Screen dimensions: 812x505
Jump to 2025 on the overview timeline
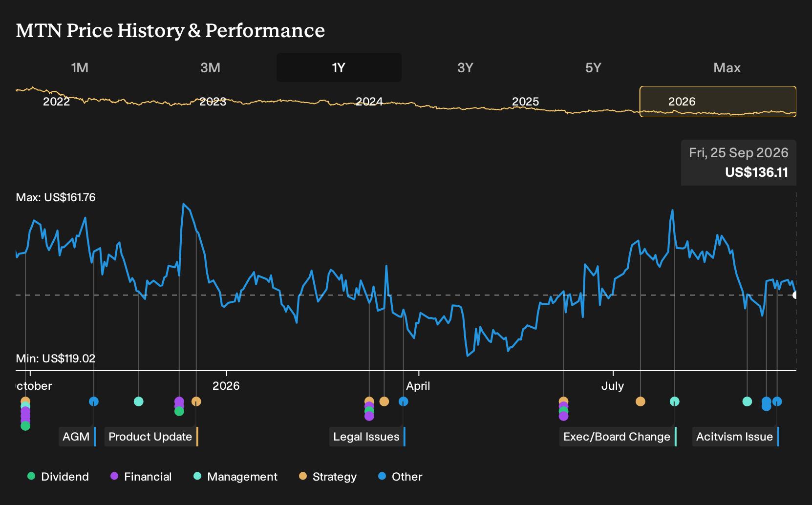click(x=525, y=102)
